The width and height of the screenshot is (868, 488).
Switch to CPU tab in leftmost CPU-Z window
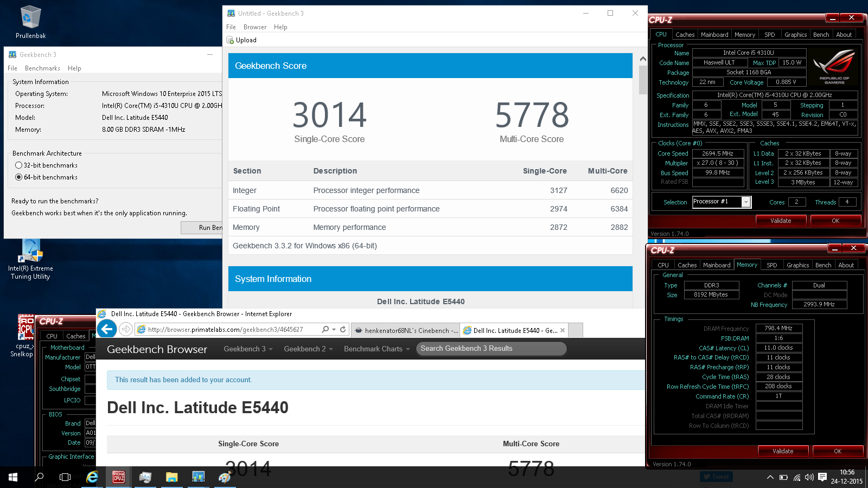click(52, 336)
